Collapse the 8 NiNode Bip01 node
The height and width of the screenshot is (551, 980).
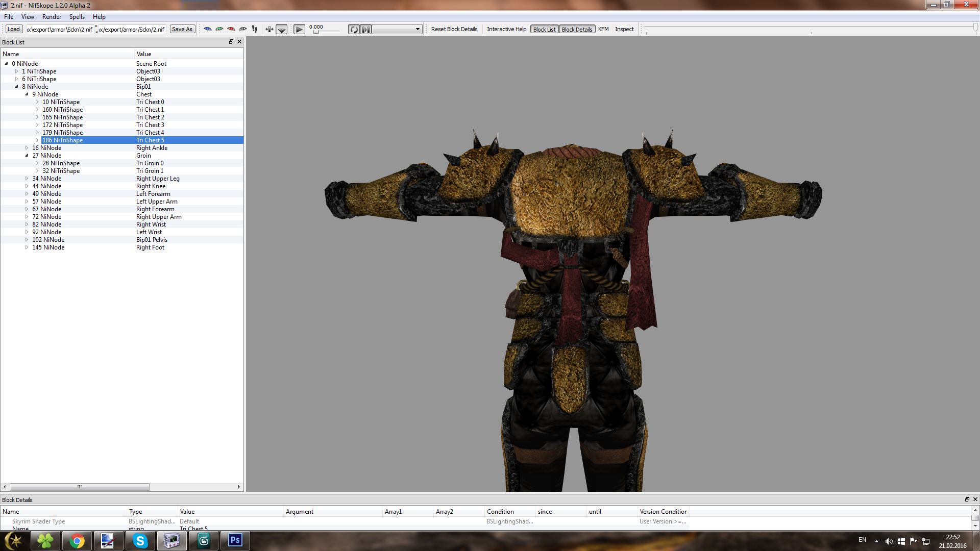pos(16,87)
